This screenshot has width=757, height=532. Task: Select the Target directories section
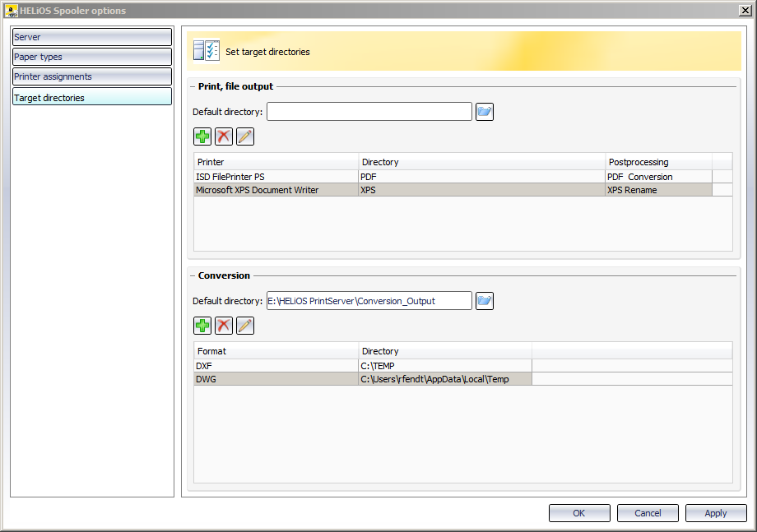point(92,96)
